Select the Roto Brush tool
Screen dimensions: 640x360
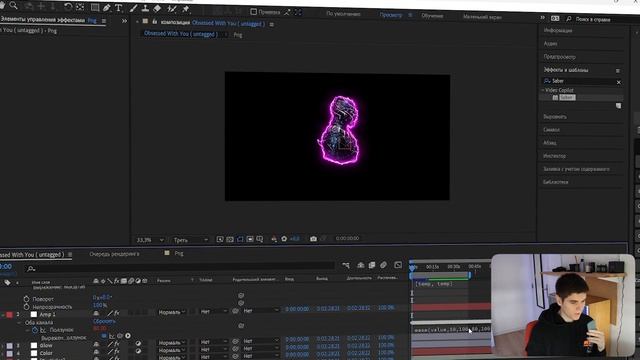click(x=172, y=9)
